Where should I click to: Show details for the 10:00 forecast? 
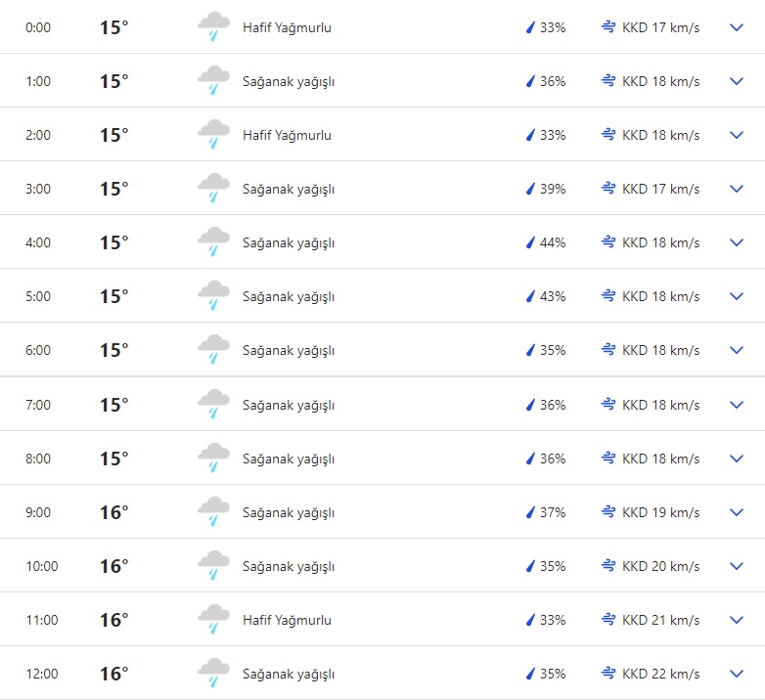[737, 566]
